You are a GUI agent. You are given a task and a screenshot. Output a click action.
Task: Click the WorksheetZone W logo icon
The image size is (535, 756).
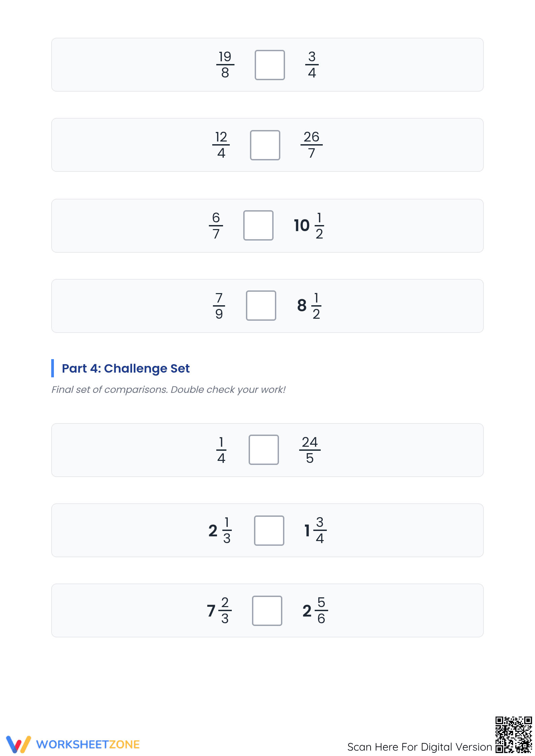19,744
